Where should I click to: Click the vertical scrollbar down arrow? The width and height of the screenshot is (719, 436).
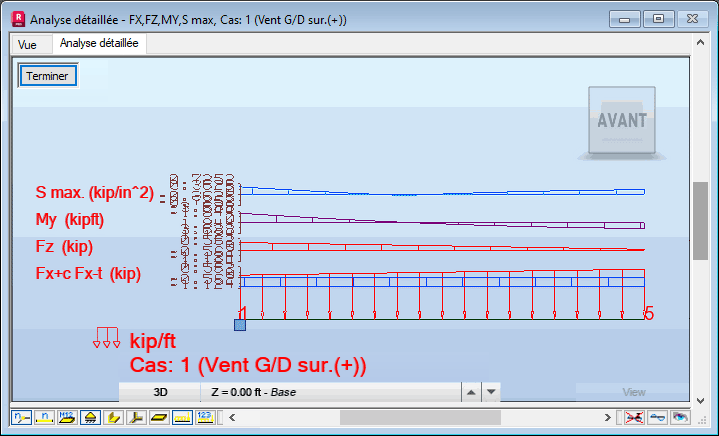(x=700, y=401)
